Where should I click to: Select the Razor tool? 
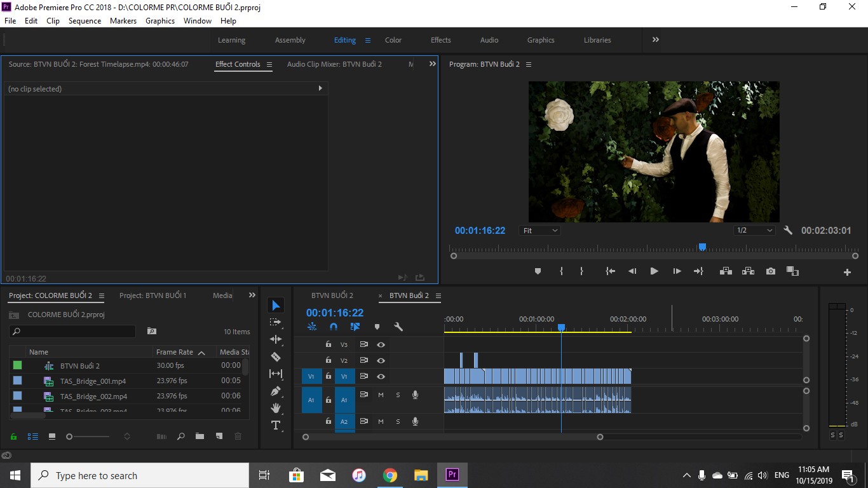pyautogui.click(x=276, y=356)
